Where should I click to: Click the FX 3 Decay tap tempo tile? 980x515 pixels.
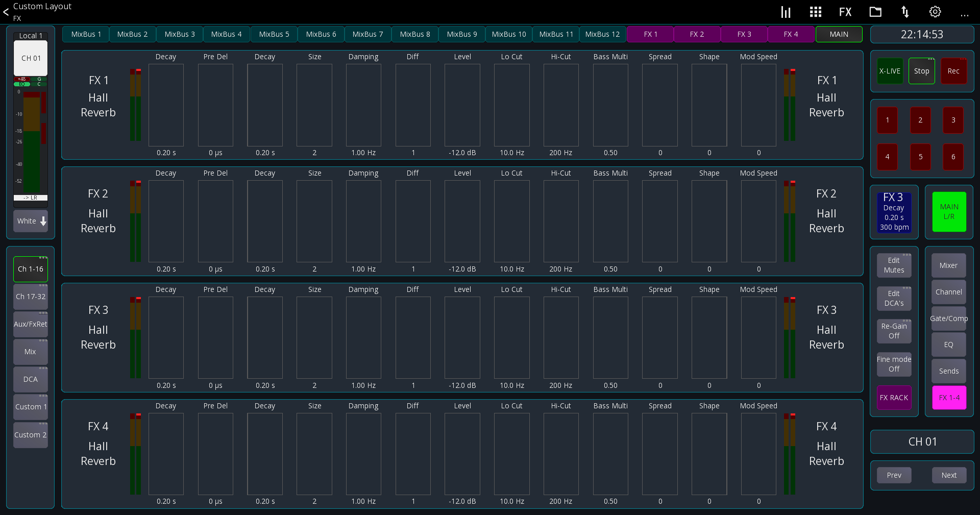(894, 212)
